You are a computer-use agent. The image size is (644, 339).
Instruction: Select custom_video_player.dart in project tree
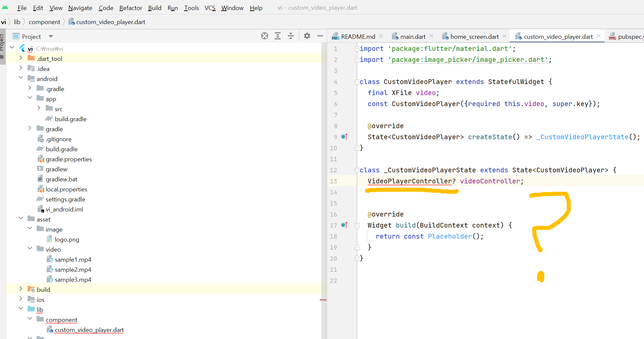pyautogui.click(x=89, y=330)
